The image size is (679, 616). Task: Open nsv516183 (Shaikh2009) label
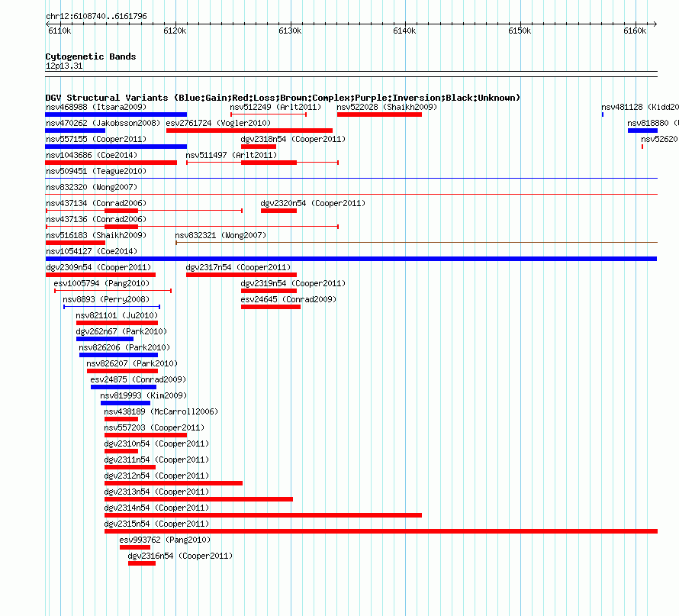click(x=96, y=235)
